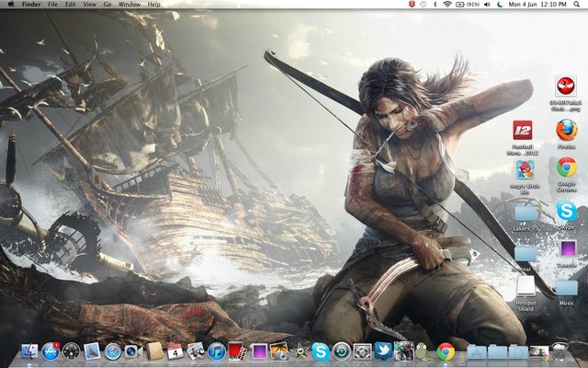Select the Lakers folder on desktop
The image size is (588, 368).
click(x=526, y=213)
